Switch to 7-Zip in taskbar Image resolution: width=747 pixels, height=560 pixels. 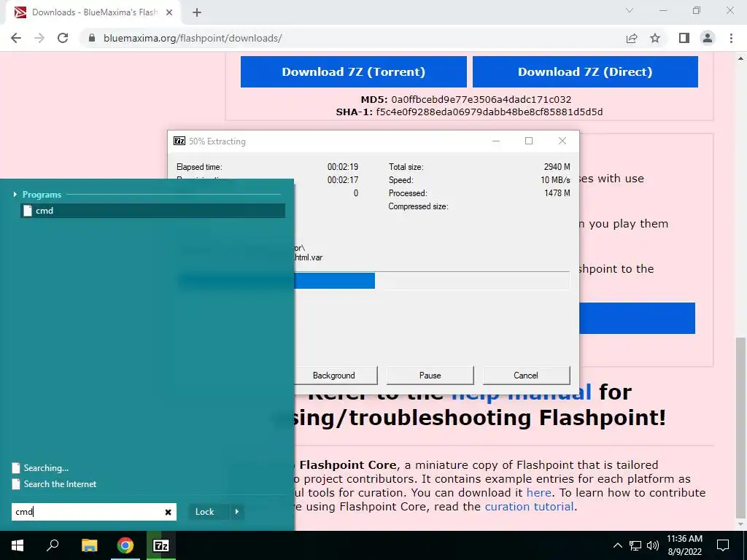click(161, 545)
